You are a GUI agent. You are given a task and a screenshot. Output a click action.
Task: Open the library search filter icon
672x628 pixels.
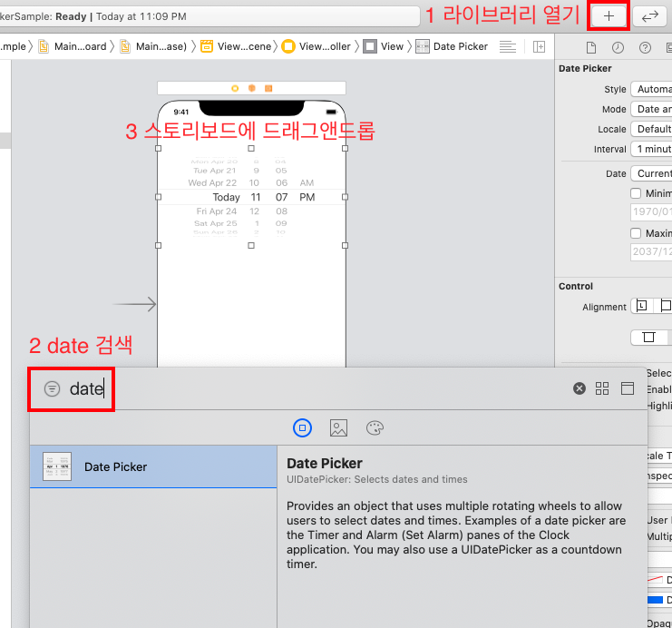52,389
